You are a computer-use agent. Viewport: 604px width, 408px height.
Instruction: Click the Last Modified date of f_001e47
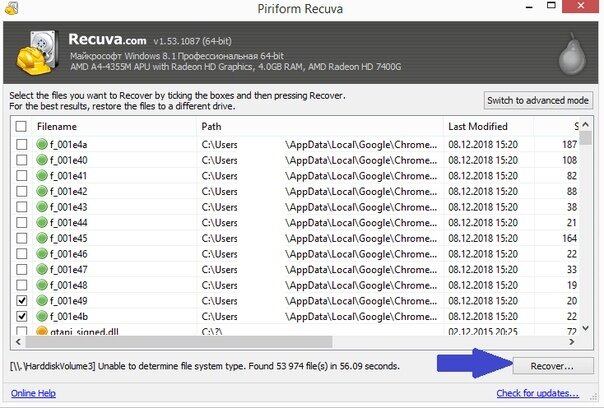483,269
